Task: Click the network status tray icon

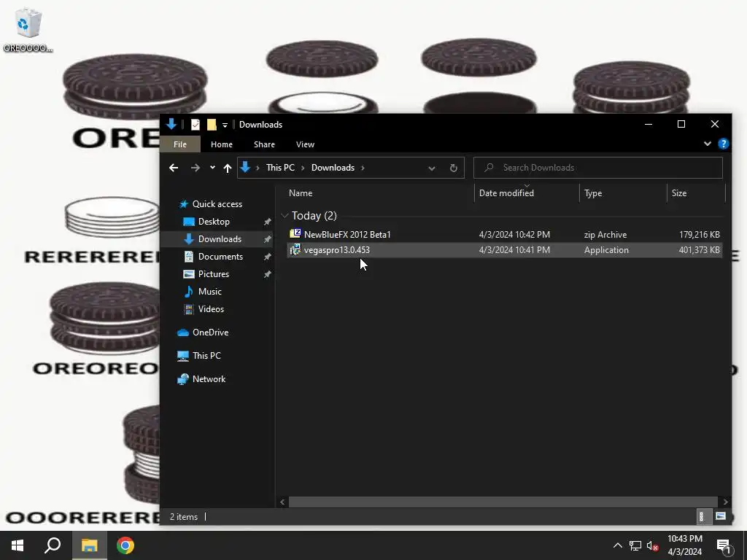Action: [x=635, y=545]
